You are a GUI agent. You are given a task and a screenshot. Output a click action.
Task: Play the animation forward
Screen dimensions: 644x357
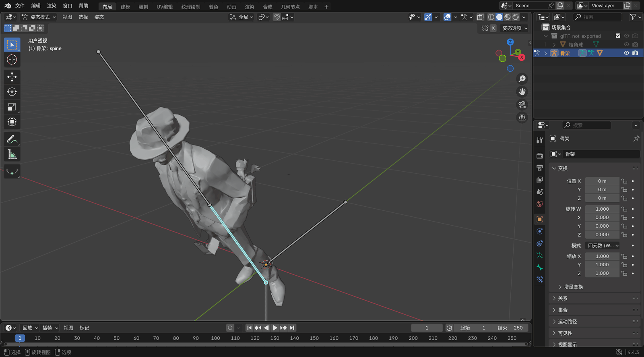(x=275, y=328)
